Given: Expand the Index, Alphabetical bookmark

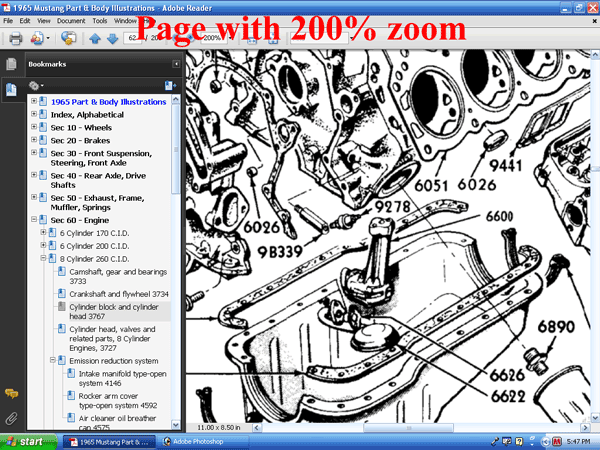Looking at the screenshot, I should coord(34,114).
